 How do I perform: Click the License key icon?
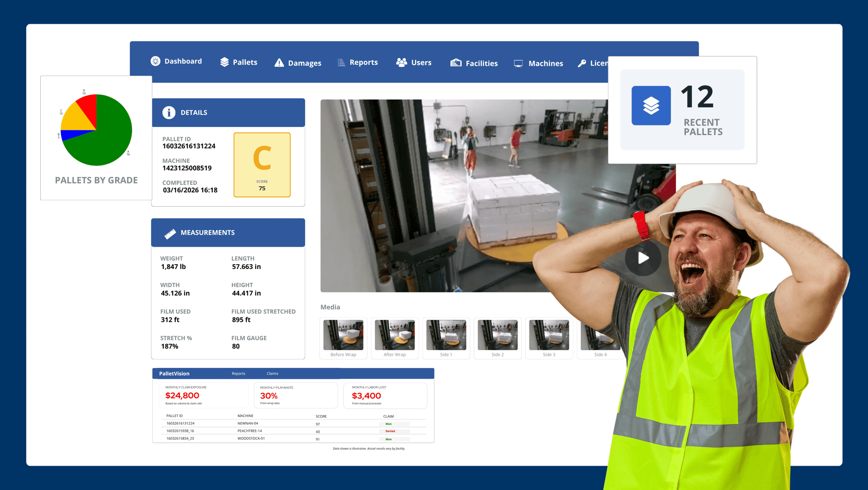tap(582, 63)
